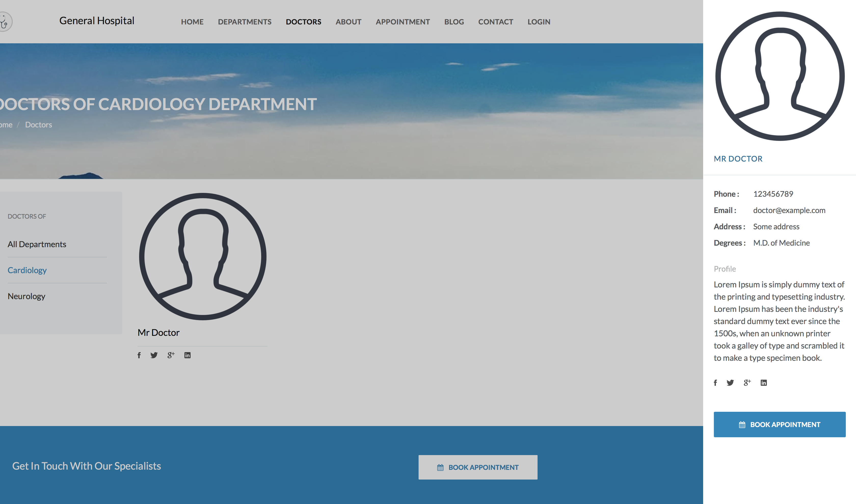Click the MR DOCTOR heading in the profile panel
856x504 pixels.
pos(738,158)
